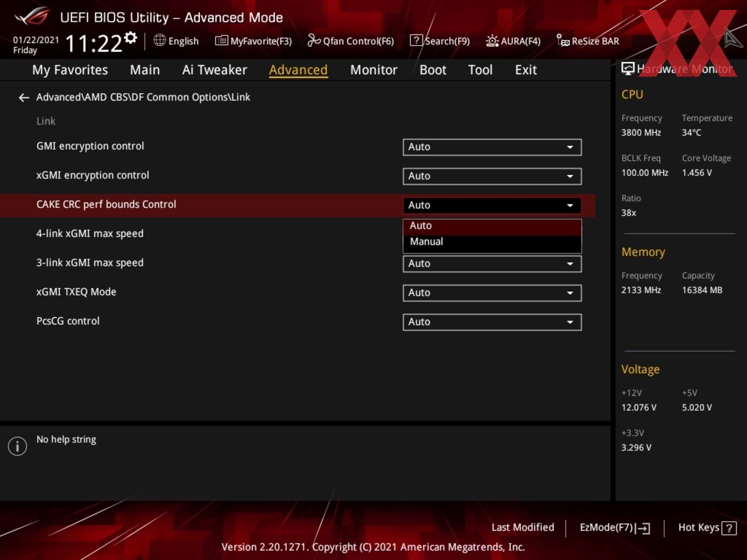Switch to the Advanced tab
The image size is (747, 560).
tap(298, 70)
